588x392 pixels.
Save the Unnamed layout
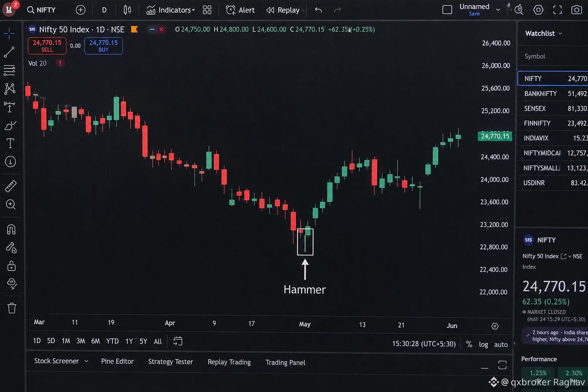tap(474, 14)
